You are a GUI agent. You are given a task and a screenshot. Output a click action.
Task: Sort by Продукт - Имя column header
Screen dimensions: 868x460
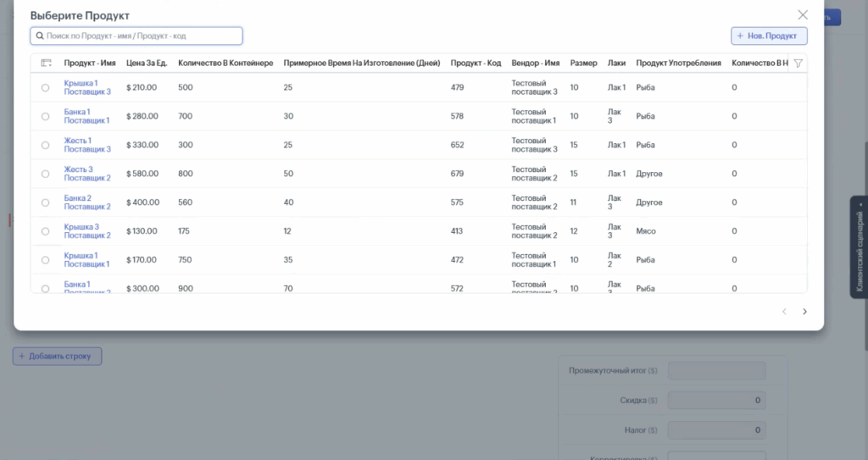tap(90, 63)
